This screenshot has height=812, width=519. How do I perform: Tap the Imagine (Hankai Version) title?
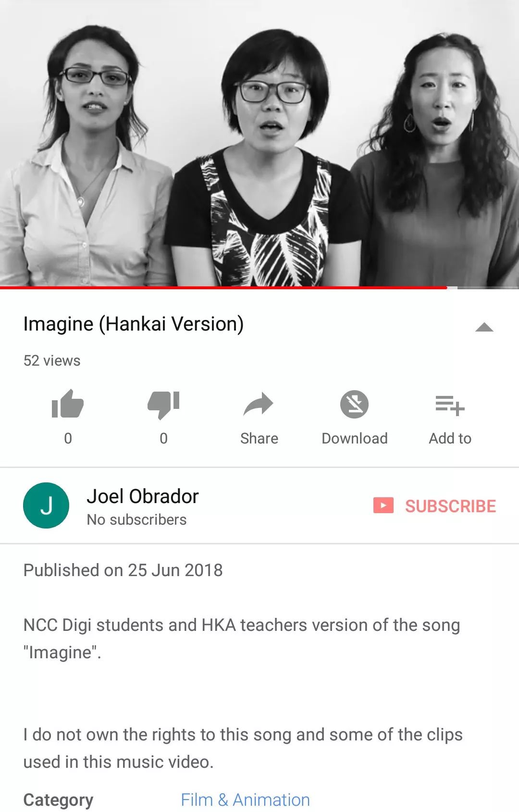tap(134, 324)
